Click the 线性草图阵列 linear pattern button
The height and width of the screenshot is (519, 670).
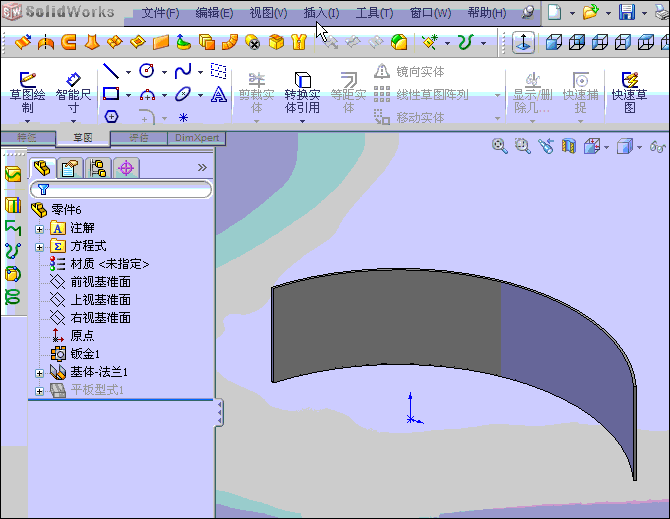pos(421,94)
